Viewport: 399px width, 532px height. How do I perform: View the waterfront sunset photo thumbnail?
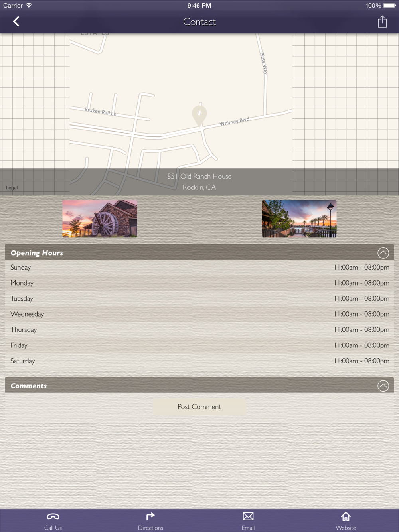[x=299, y=219]
